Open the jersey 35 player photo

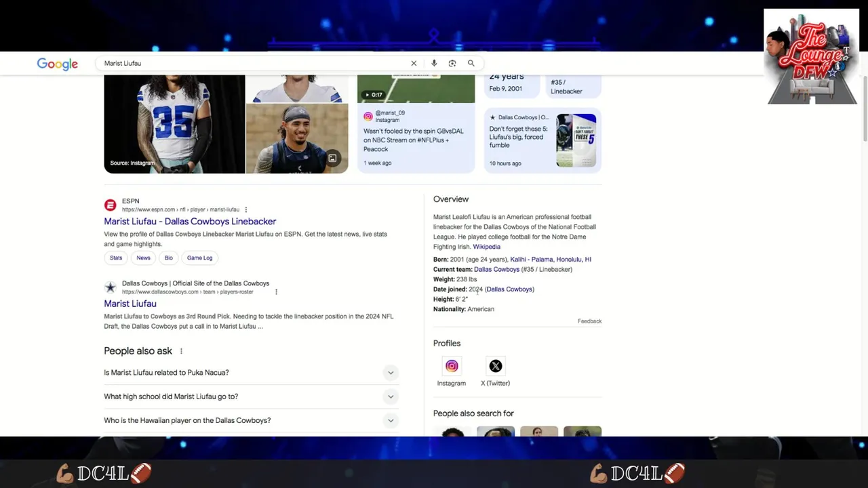point(174,124)
